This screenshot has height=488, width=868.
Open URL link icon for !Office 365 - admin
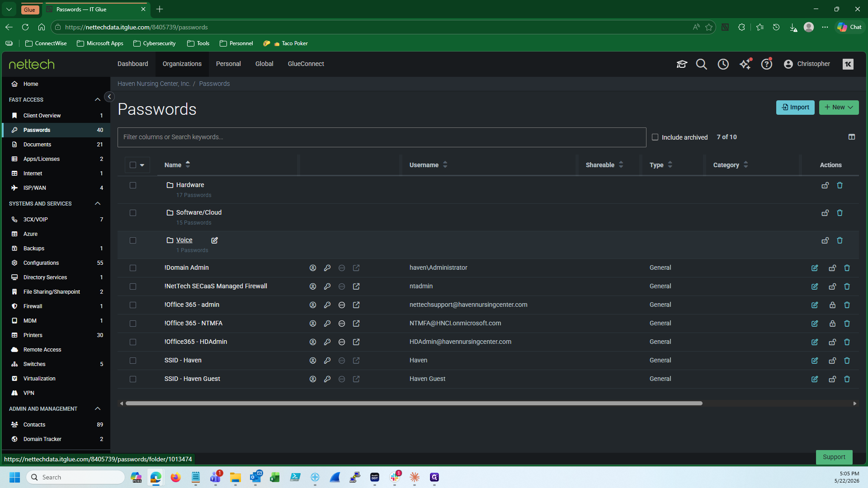pos(356,305)
